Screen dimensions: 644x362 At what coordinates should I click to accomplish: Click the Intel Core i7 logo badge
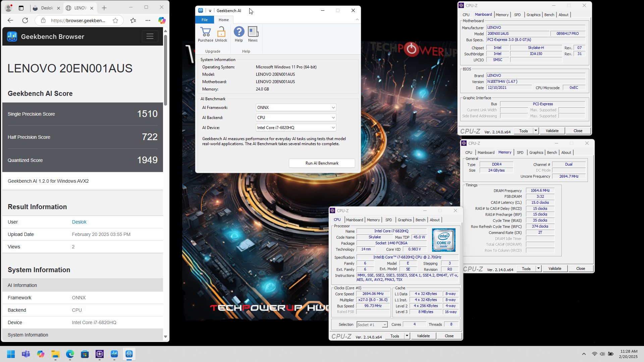click(444, 240)
